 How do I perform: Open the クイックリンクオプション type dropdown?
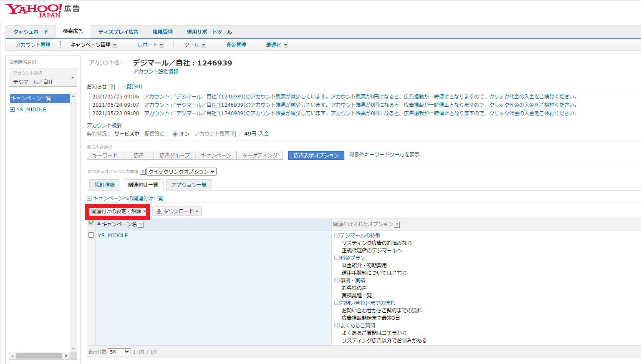[182, 172]
